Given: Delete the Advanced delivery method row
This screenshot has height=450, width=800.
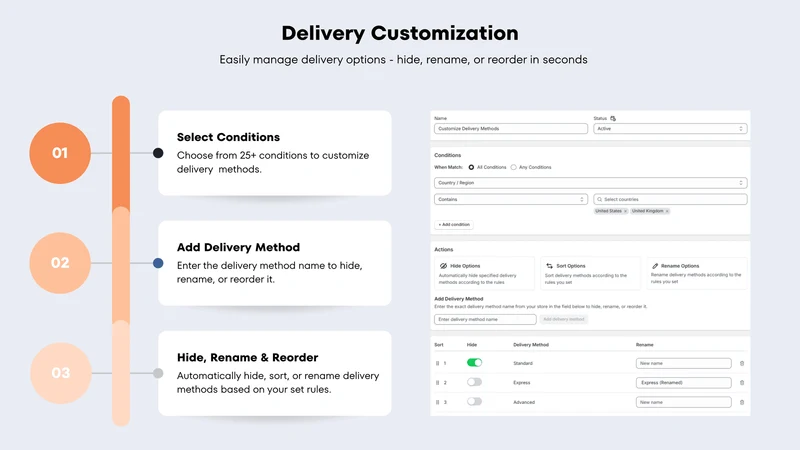Looking at the screenshot, I should click(742, 402).
